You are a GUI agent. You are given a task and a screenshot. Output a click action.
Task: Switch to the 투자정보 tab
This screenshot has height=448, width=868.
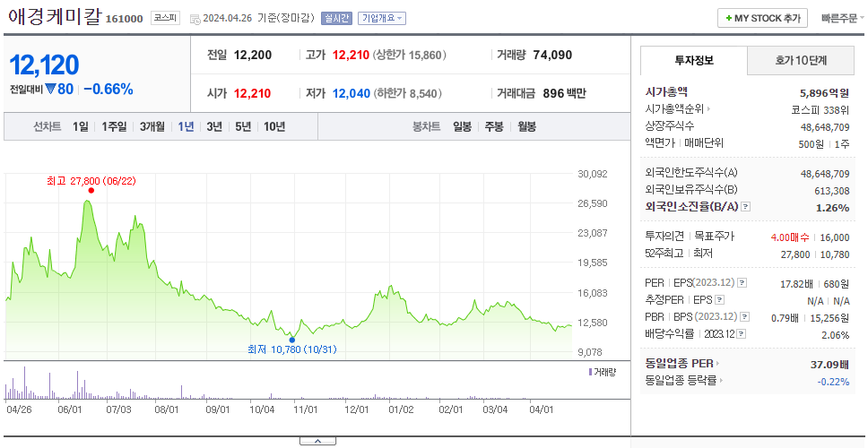[694, 61]
